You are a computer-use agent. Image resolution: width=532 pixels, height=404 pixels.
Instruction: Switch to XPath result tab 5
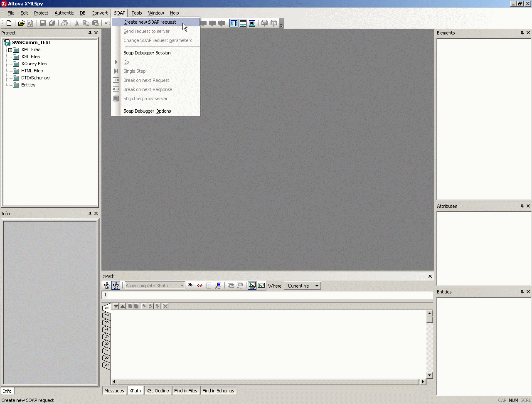point(107,336)
